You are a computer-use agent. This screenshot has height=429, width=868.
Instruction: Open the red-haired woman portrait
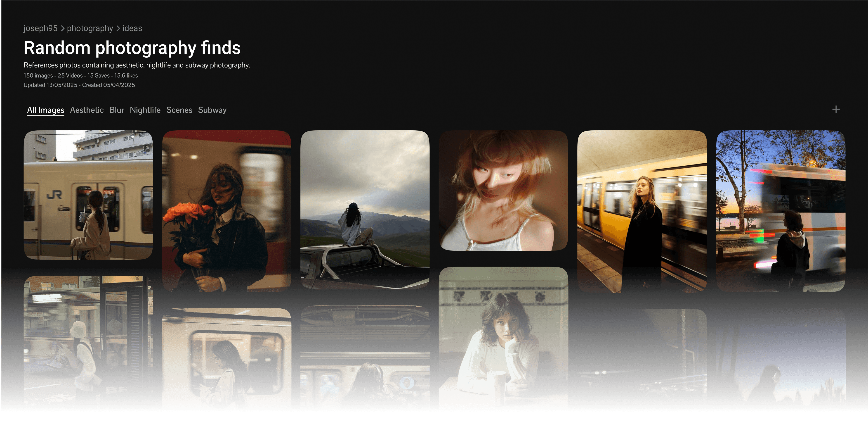[x=503, y=191]
